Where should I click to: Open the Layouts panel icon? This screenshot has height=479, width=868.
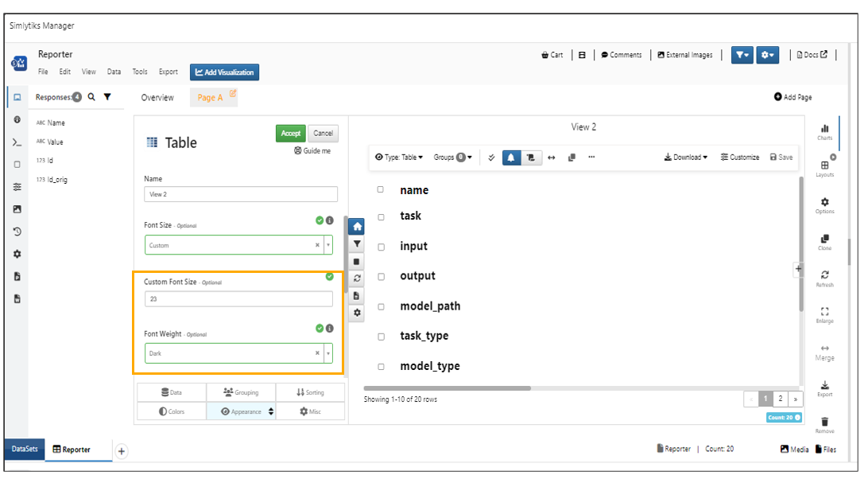824,166
